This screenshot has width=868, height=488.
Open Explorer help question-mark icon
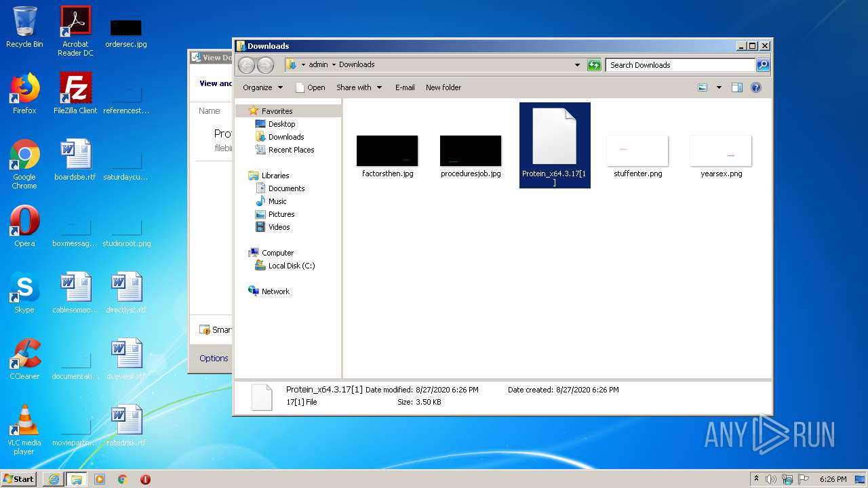[756, 87]
